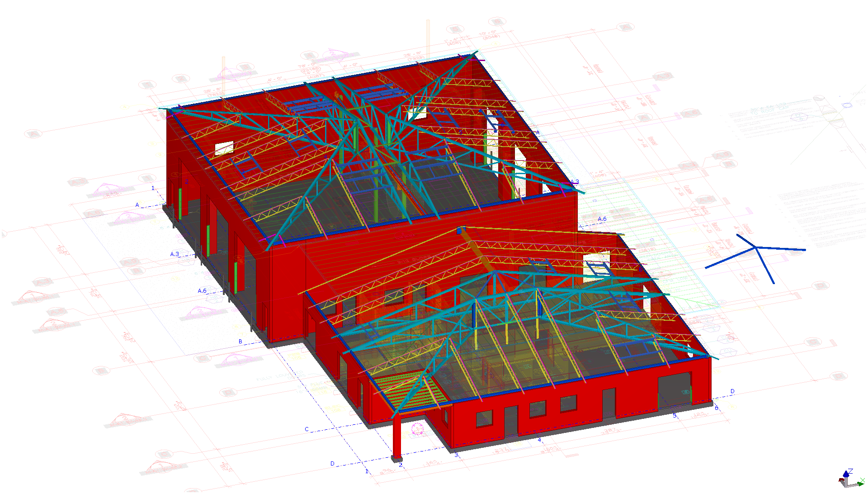Click grid line label B
Viewport: 868px width, 494px height.
(241, 342)
